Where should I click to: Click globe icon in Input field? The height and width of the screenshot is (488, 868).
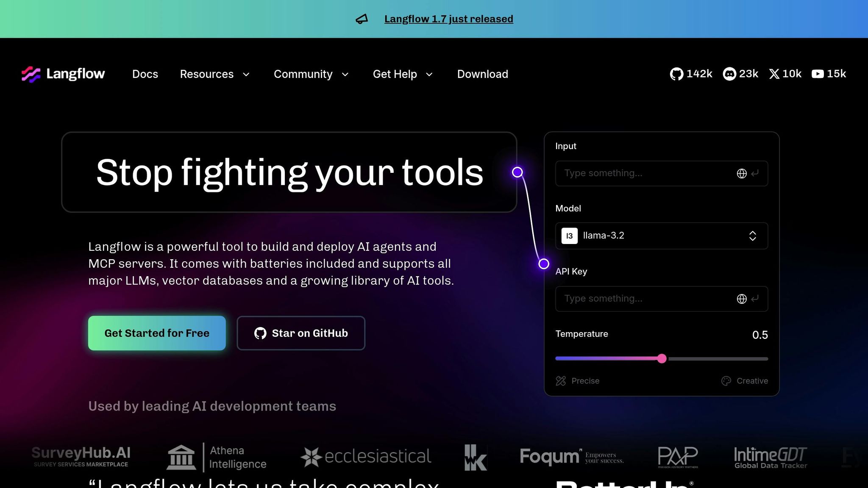pos(741,174)
